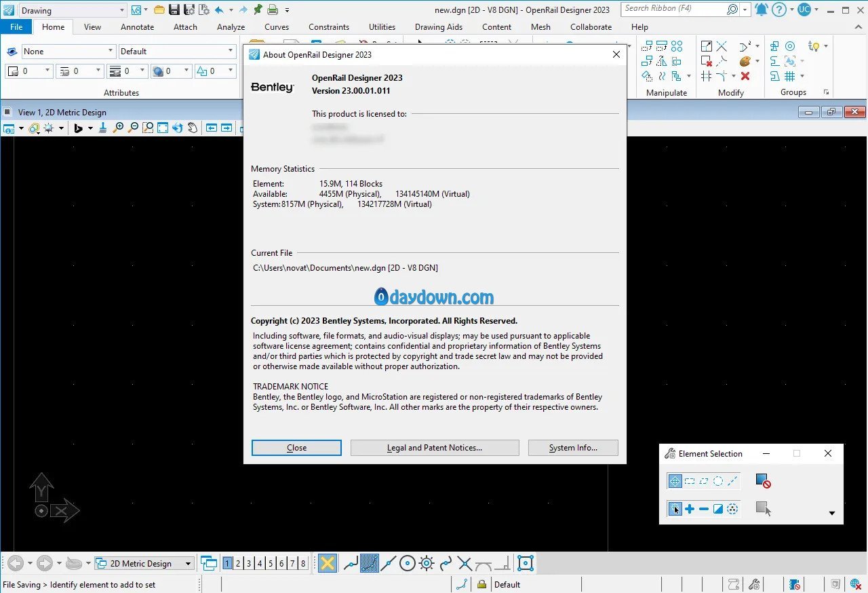868x593 pixels.
Task: Click the Print icon in quick access toolbar
Action: [x=272, y=9]
